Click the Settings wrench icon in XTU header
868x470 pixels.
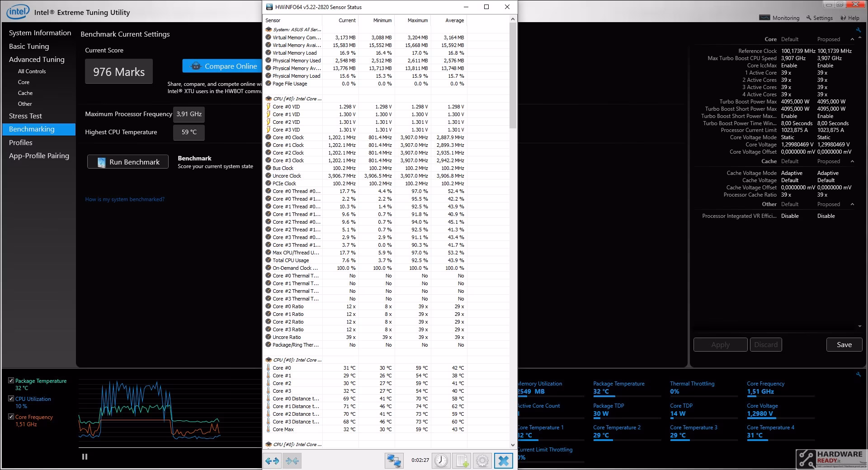pyautogui.click(x=809, y=18)
